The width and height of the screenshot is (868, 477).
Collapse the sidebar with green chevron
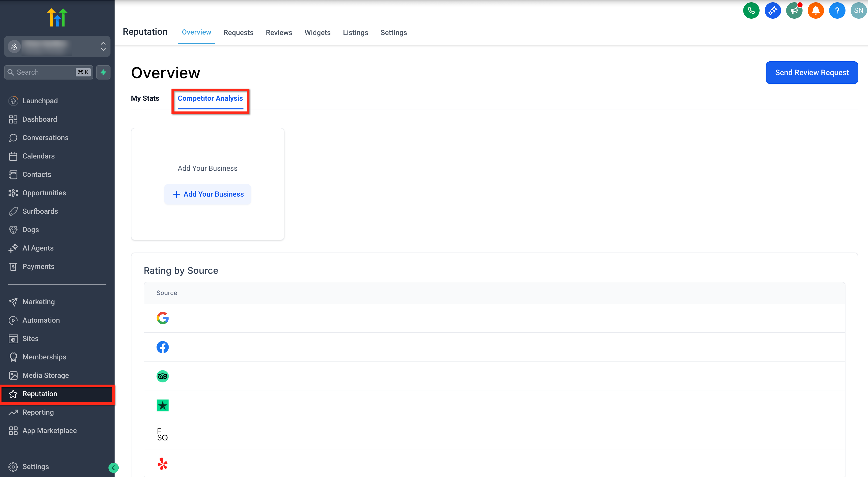114,468
